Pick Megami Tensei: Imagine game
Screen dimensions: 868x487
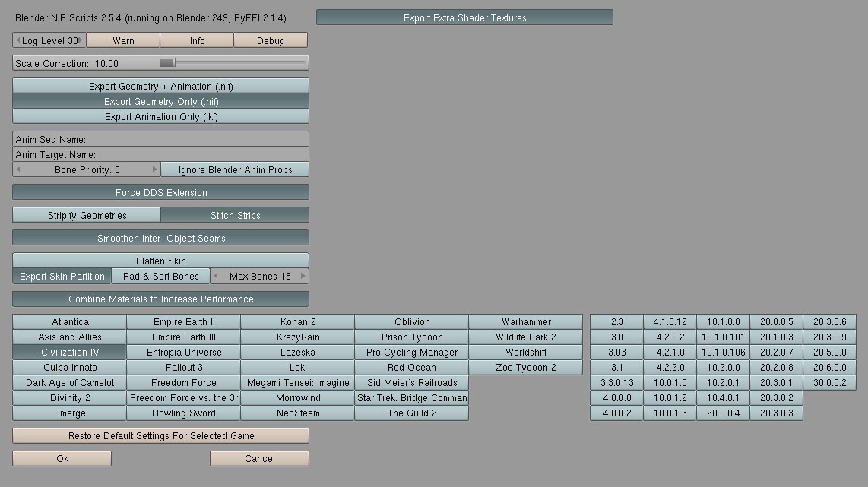[298, 382]
